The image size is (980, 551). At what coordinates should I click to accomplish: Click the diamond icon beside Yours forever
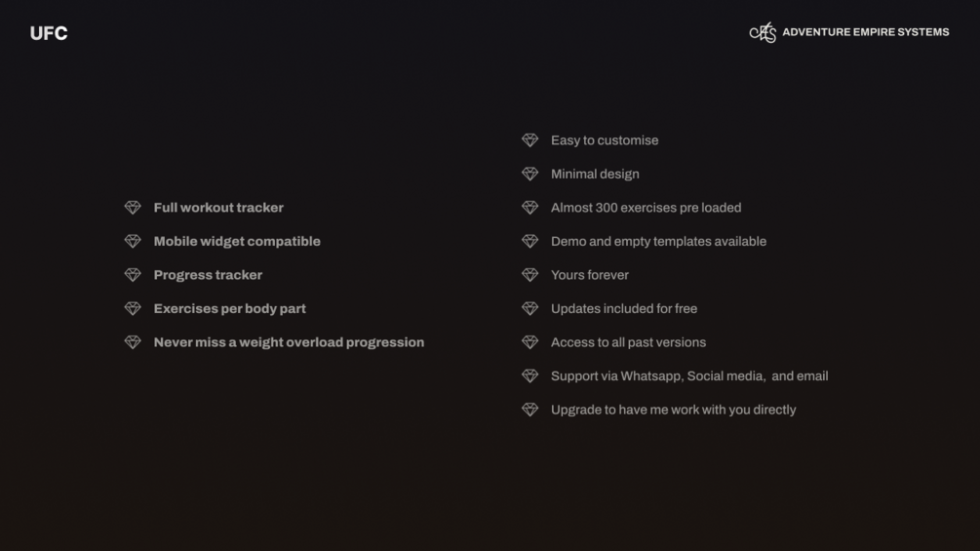[529, 275]
